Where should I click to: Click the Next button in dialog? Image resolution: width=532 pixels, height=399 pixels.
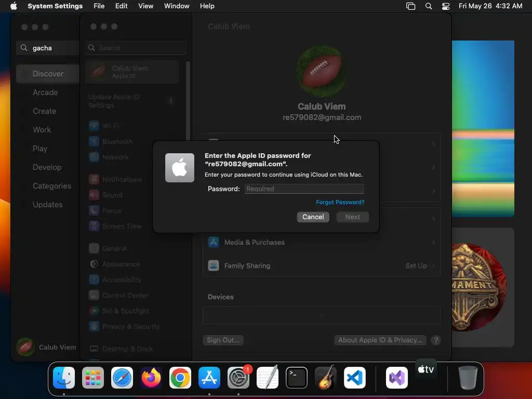(353, 217)
